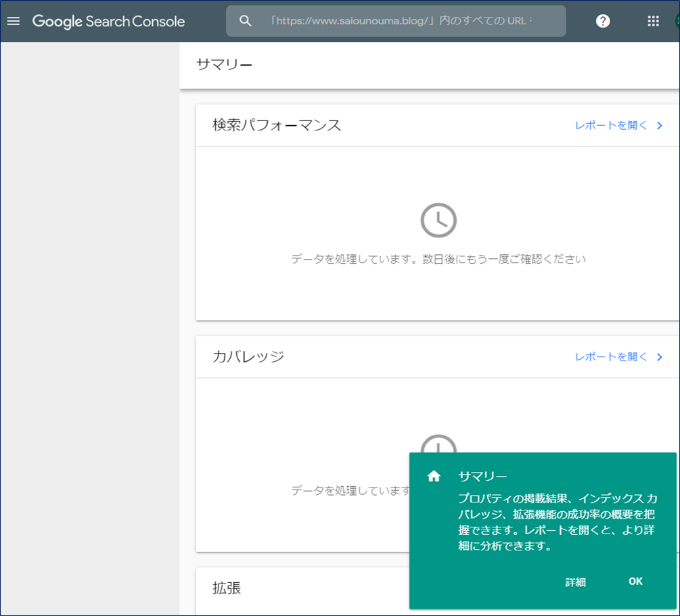Image resolution: width=680 pixels, height=616 pixels.
Task: Dismiss the tooltip with the OK button
Action: click(635, 582)
